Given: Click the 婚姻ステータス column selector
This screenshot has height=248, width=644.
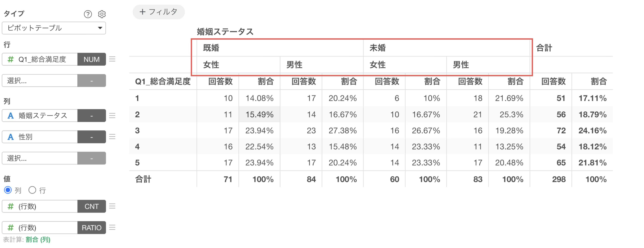Looking at the screenshot, I should tap(40, 115).
